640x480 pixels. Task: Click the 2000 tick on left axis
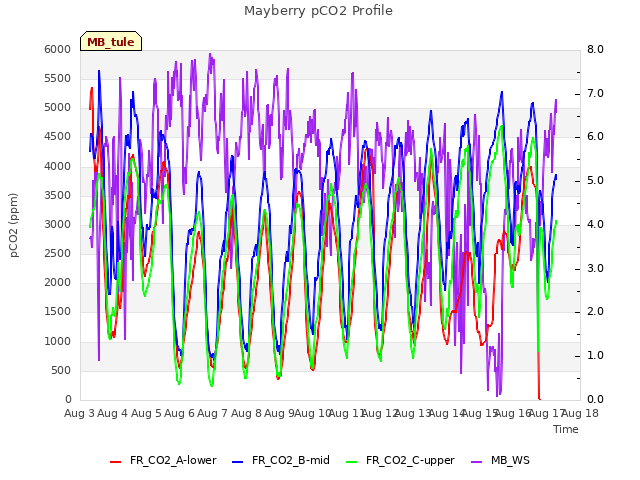coord(58,283)
